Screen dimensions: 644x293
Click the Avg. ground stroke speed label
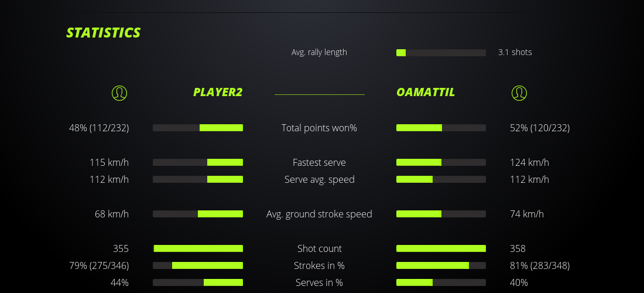tap(319, 214)
